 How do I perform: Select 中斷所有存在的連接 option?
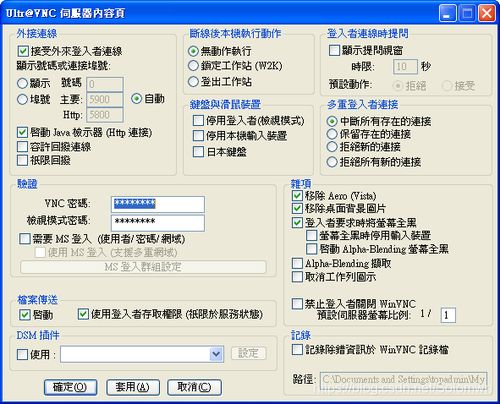[332, 121]
